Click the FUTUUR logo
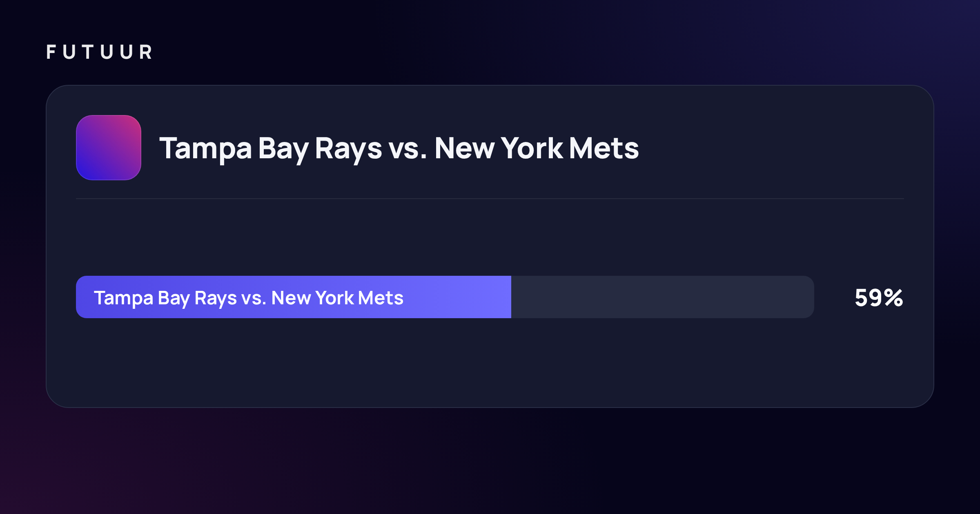The height and width of the screenshot is (514, 980). [99, 52]
